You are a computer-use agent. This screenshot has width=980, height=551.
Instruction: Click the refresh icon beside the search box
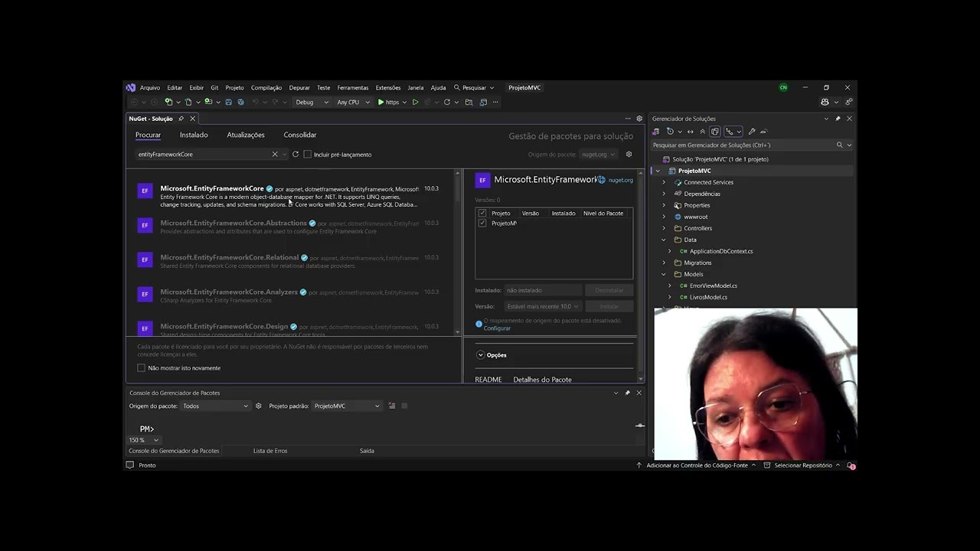coord(296,154)
